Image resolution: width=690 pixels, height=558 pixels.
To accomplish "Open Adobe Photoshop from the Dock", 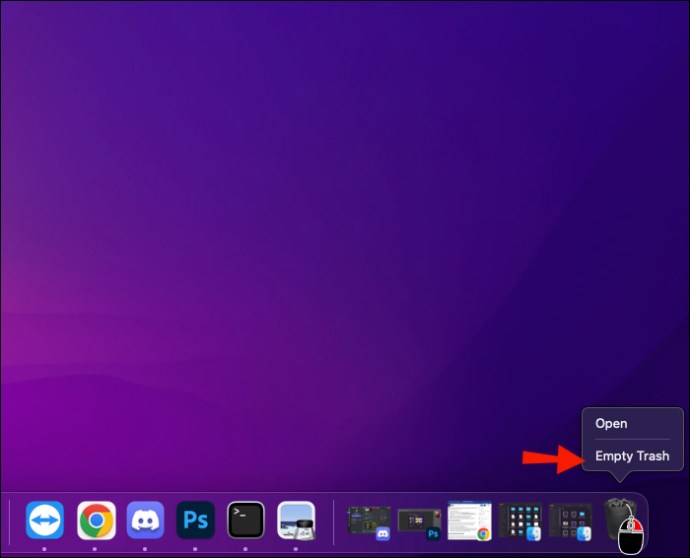I will [x=195, y=520].
